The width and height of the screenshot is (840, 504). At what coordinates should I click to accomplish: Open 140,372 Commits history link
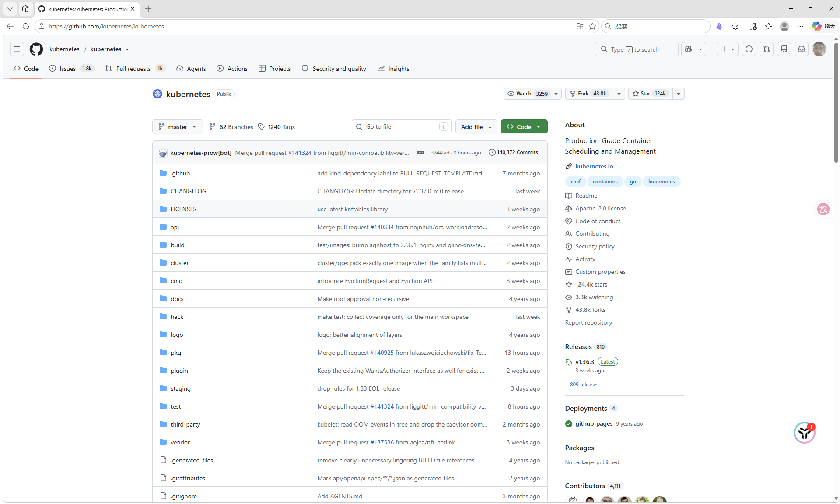click(x=513, y=152)
